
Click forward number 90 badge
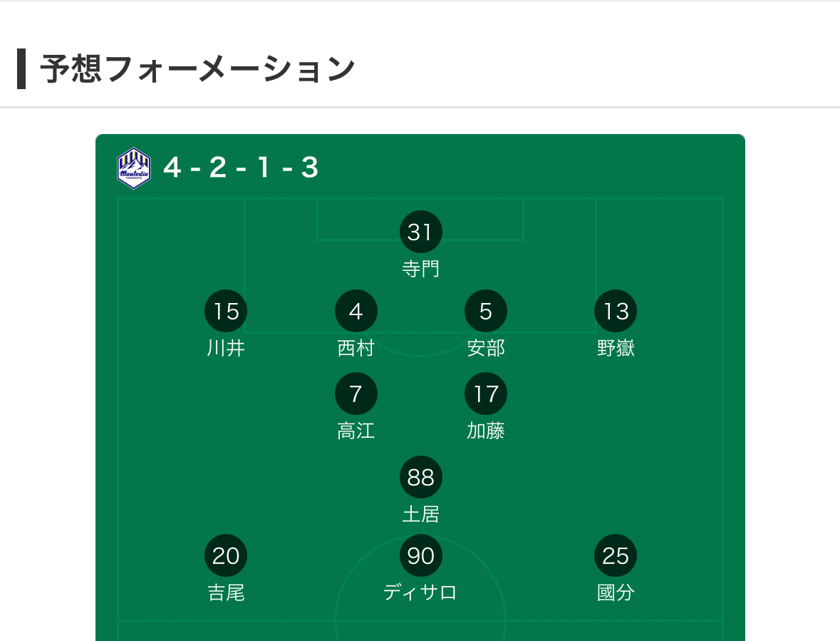pos(420,555)
